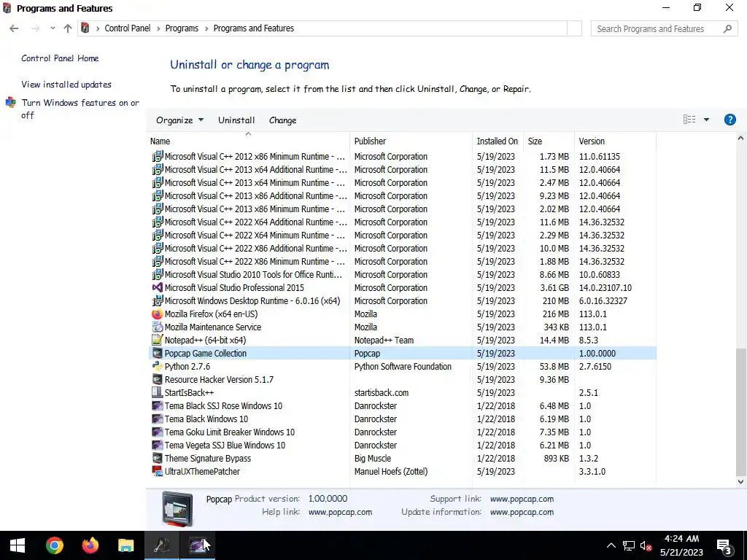Go up one level with up arrow

click(68, 28)
